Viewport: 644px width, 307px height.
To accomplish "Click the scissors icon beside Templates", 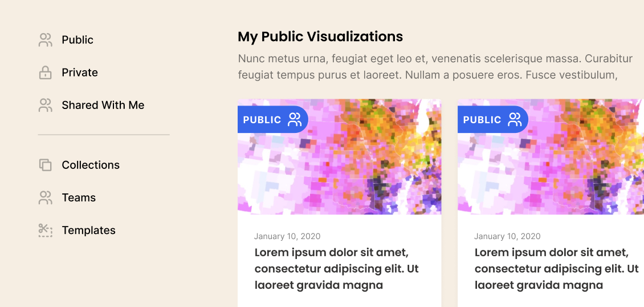I will (x=45, y=230).
